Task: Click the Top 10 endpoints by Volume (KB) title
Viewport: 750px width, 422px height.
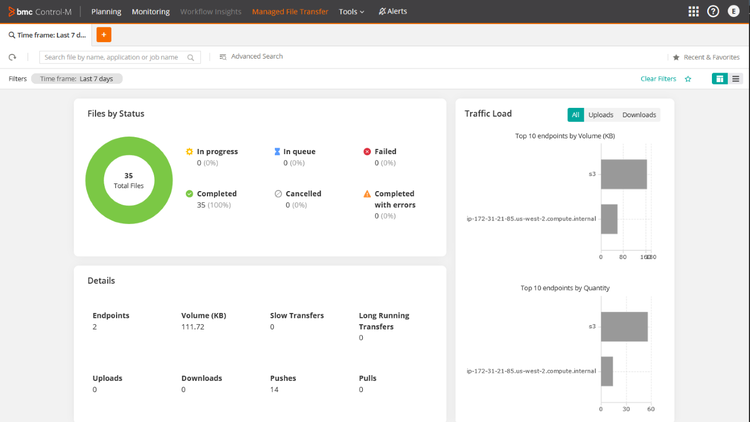Action: [565, 136]
